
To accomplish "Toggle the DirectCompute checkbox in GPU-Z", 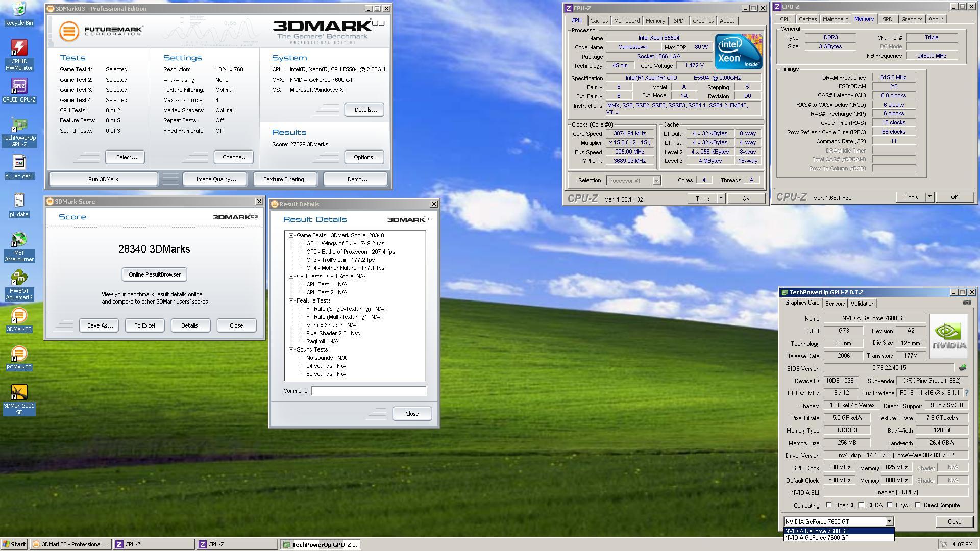I will pos(918,505).
